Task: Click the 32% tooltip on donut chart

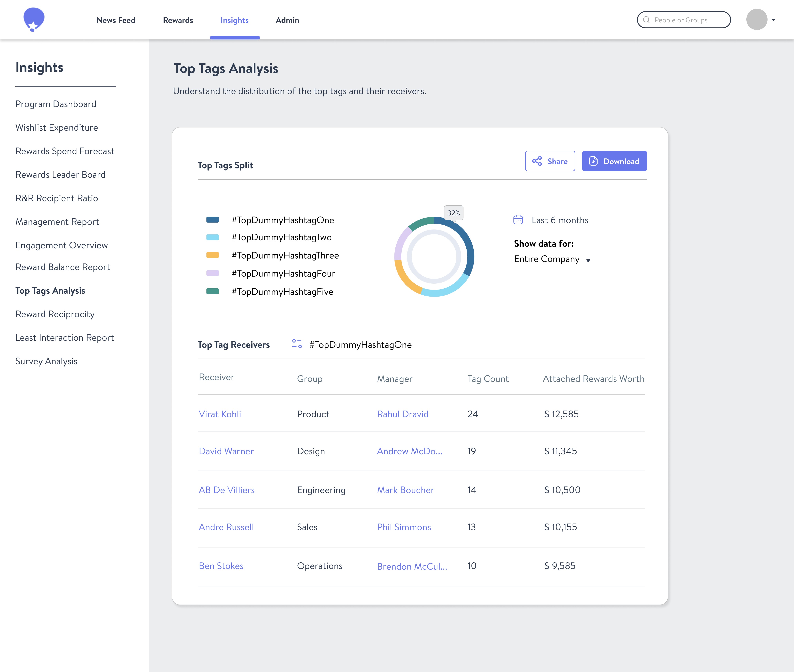Action: pyautogui.click(x=453, y=213)
